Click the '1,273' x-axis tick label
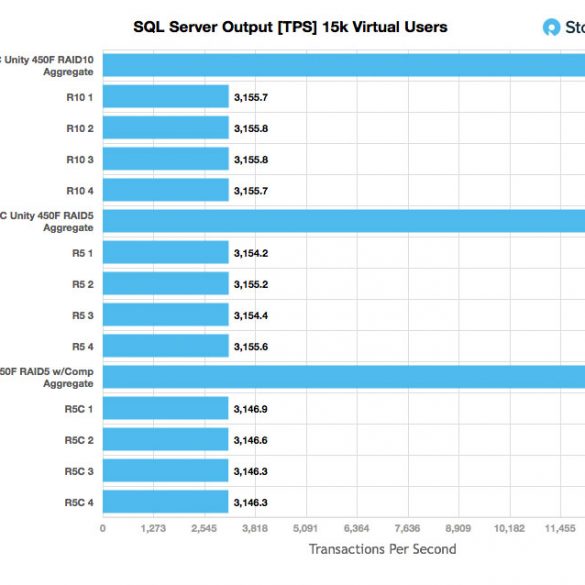 153,528
